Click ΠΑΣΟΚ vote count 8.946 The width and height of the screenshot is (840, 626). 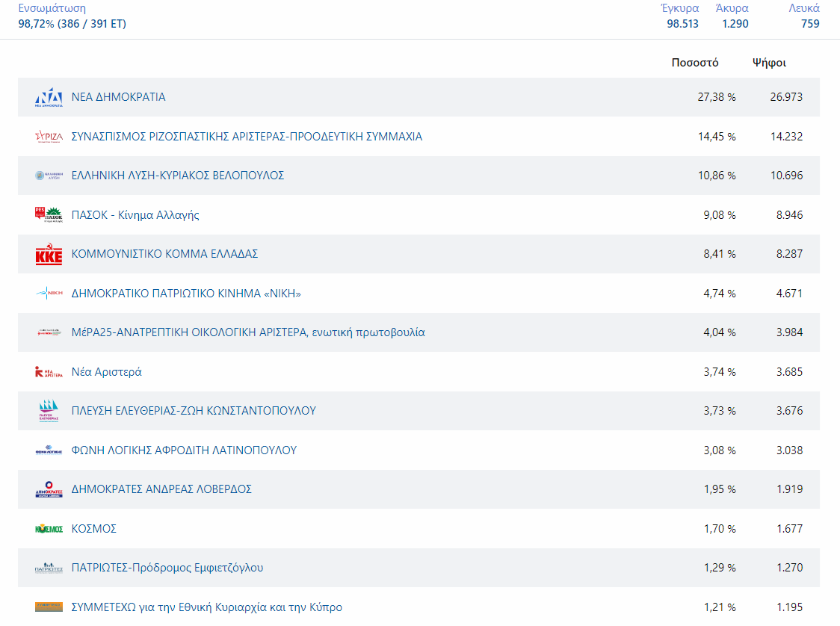point(790,214)
